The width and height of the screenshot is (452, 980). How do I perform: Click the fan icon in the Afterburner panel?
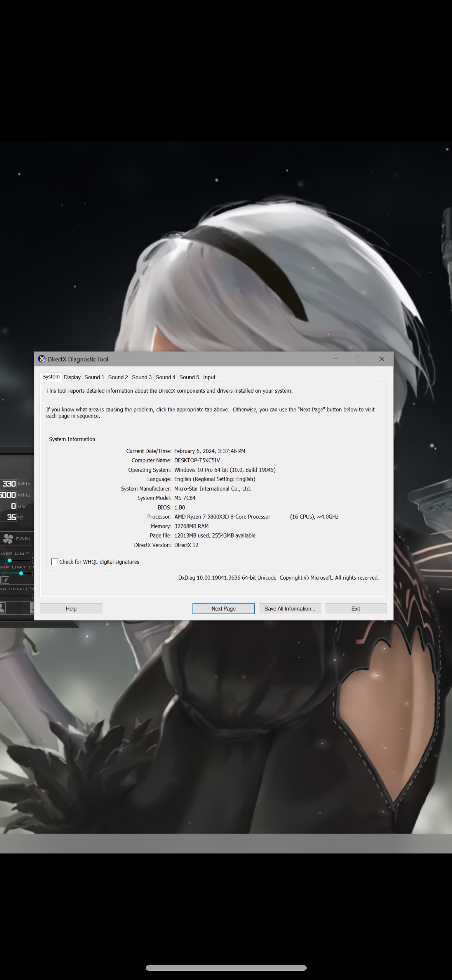(8, 539)
